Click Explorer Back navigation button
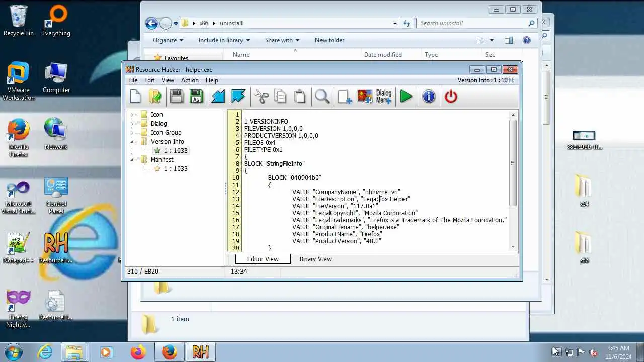 [x=151, y=23]
